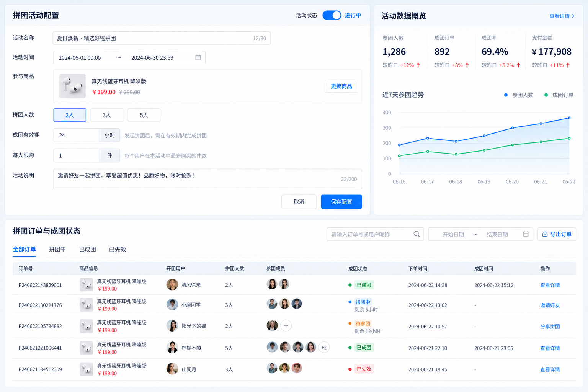Toggle 成团订单 legend series
The image size is (588, 392).
point(559,95)
